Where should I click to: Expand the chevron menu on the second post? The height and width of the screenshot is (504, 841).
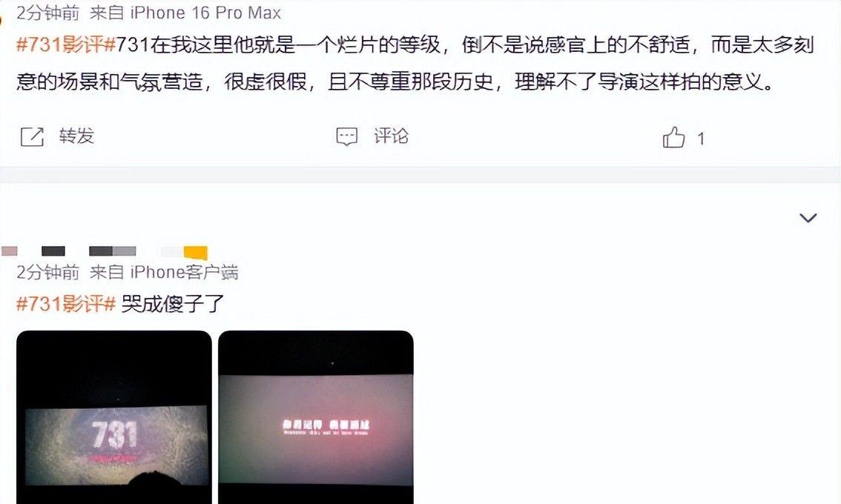point(808,217)
